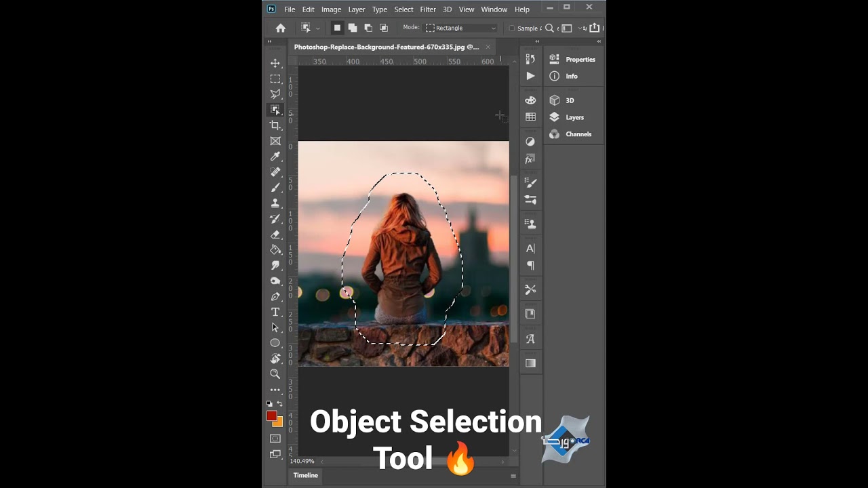Image resolution: width=868 pixels, height=488 pixels.
Task: Open the Timeline panel options menu
Action: pos(513,476)
